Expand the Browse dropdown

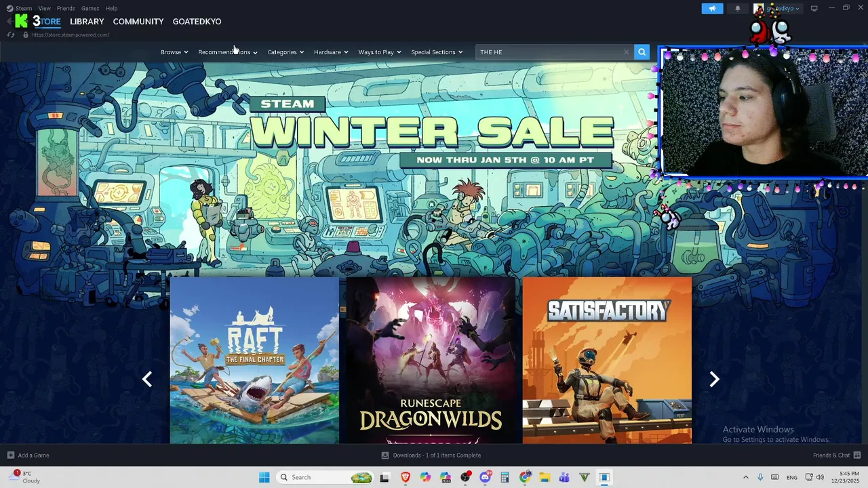[174, 52]
